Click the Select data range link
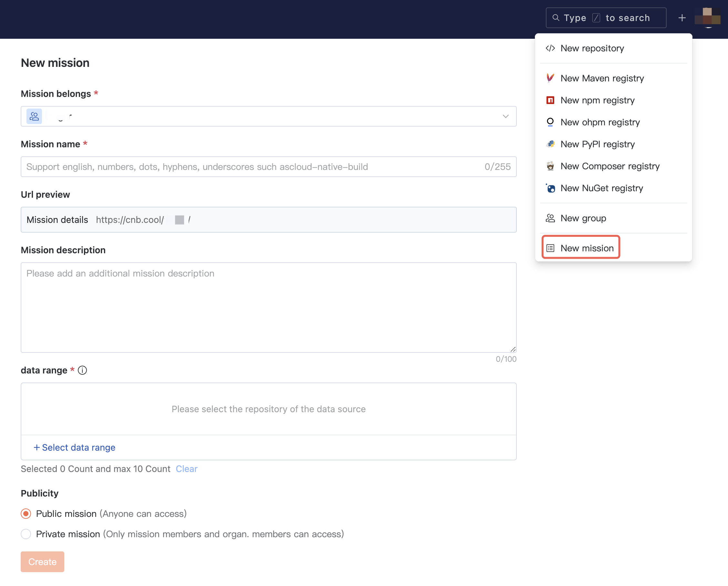 click(x=75, y=447)
